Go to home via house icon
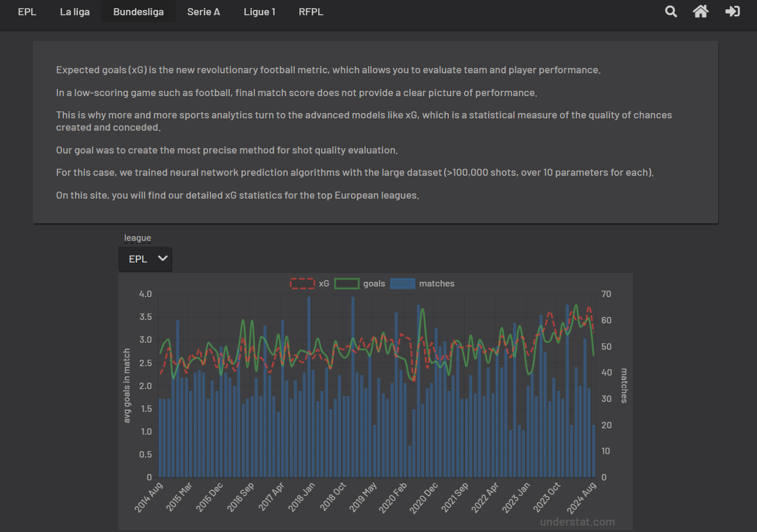 tap(701, 12)
